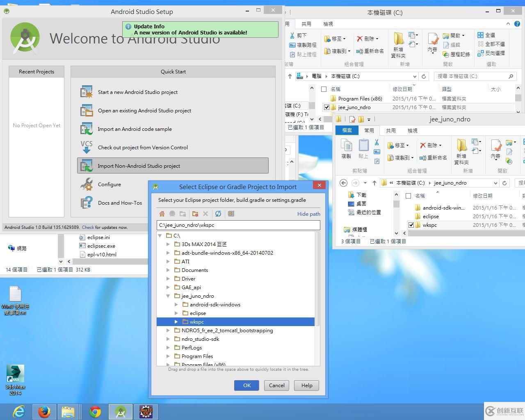The image size is (525, 420).
Task: Click the delete X icon in import dialog
Action: click(205, 214)
